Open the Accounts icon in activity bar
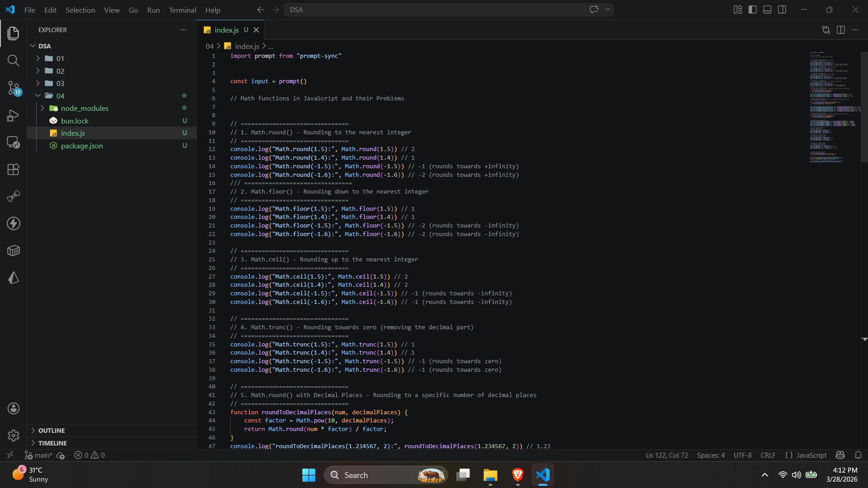 click(x=13, y=408)
